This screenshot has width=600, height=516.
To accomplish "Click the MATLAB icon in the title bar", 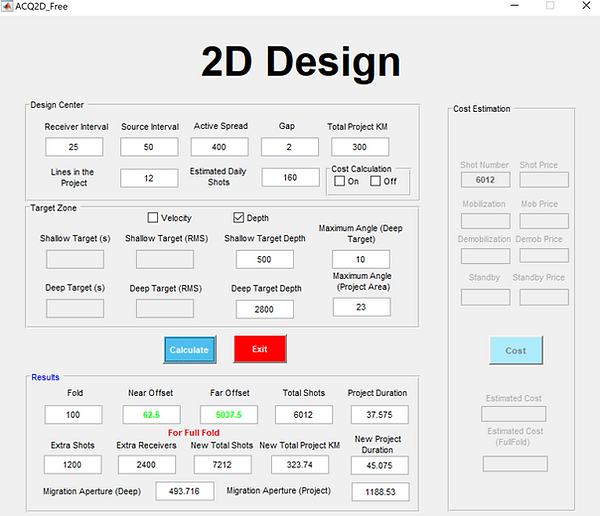I will click(x=7, y=6).
